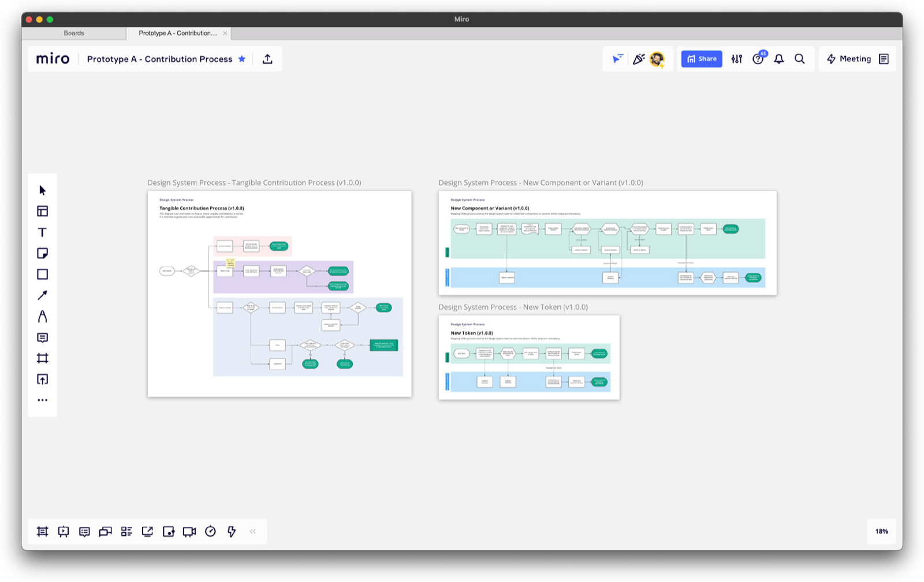Open voting icon in bottom toolbar
The height and width of the screenshot is (582, 924).
[169, 532]
